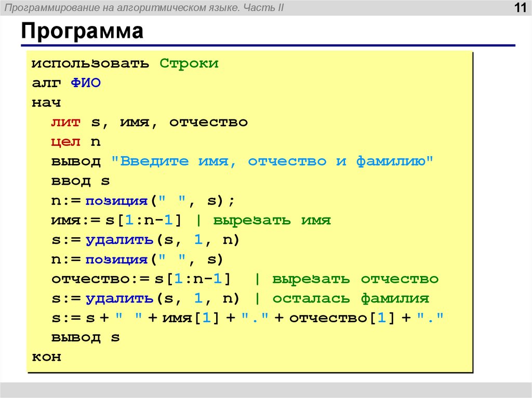Select the program name ФИО

click(x=87, y=82)
